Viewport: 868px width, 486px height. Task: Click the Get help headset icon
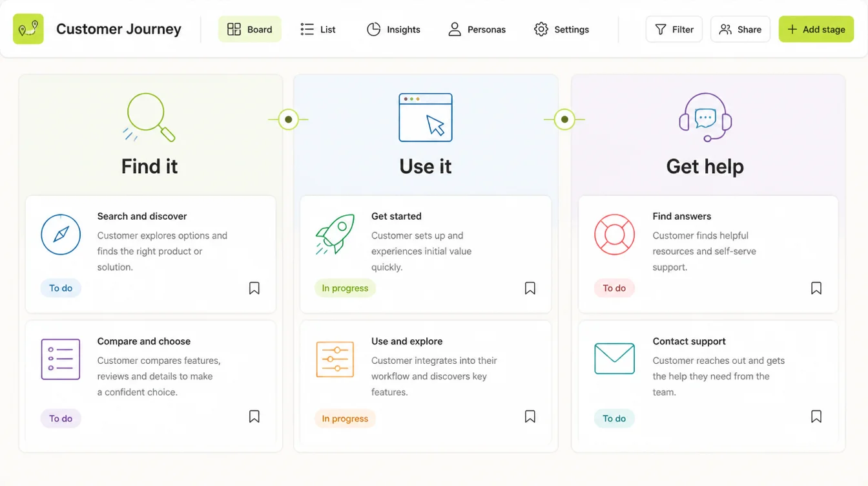coord(705,117)
